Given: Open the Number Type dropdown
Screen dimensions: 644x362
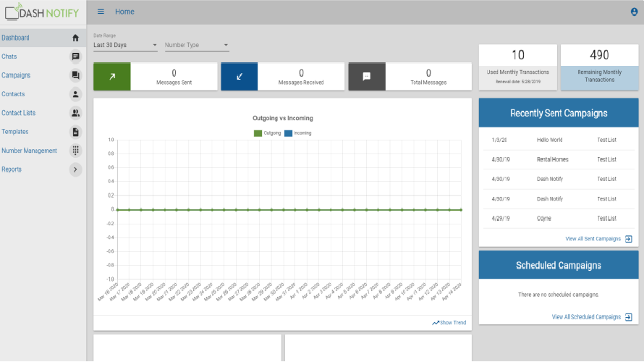Looking at the screenshot, I should [x=196, y=46].
